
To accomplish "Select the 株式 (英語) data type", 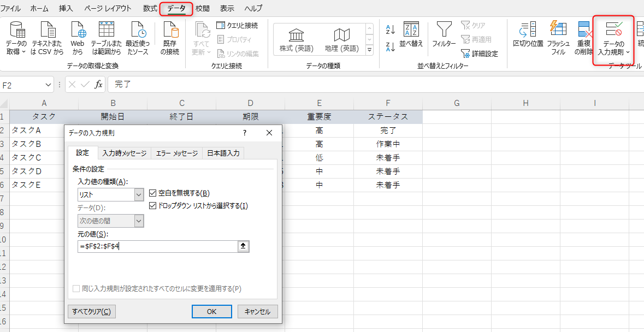I will pos(296,40).
